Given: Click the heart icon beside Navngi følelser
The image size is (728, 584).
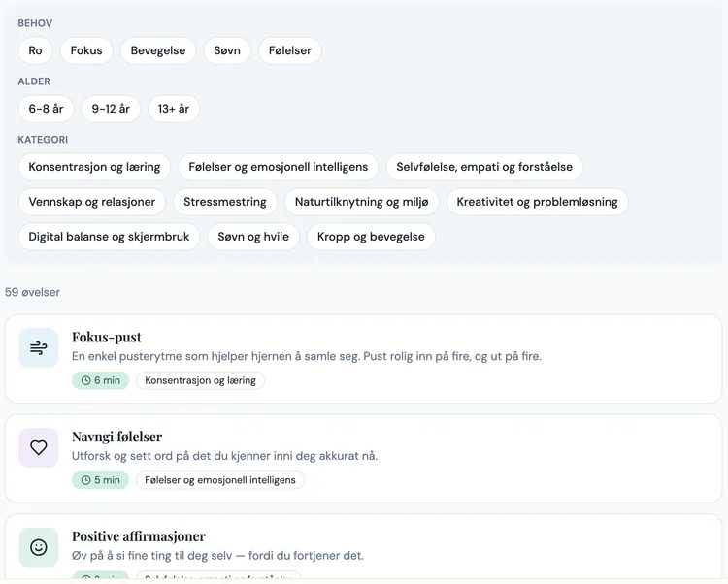Looking at the screenshot, I should [39, 447].
